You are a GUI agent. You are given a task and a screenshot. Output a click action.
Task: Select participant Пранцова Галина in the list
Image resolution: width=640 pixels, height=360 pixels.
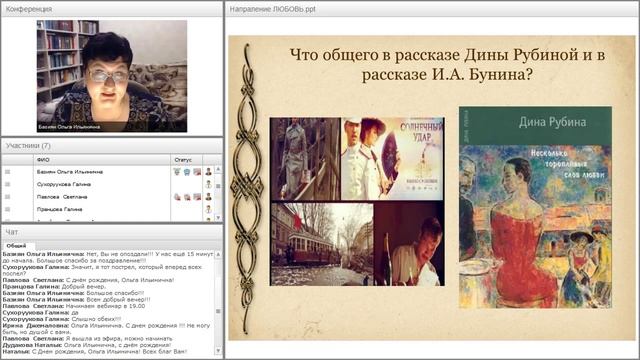60,209
